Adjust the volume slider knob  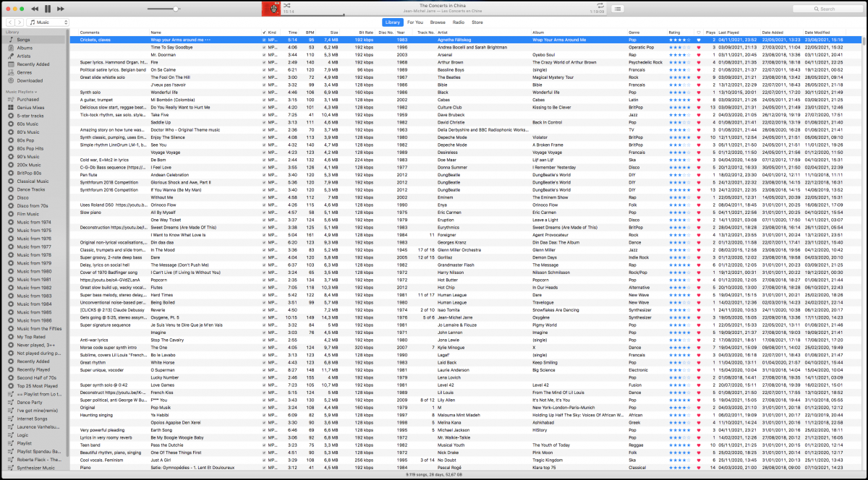176,9
